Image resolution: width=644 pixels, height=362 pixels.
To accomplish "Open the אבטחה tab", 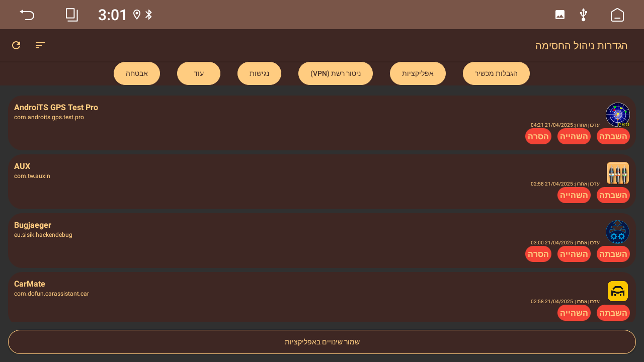I will 137,73.
